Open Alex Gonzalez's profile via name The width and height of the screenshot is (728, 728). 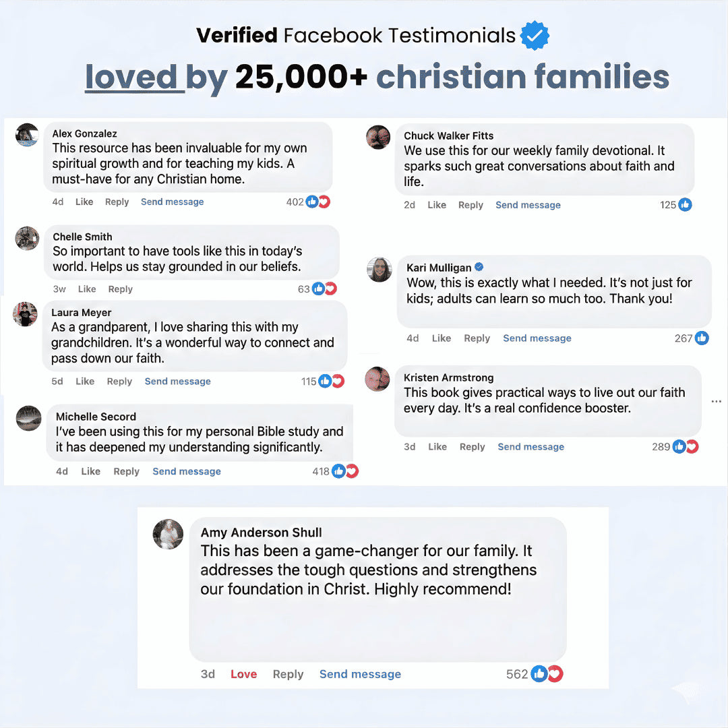(84, 133)
